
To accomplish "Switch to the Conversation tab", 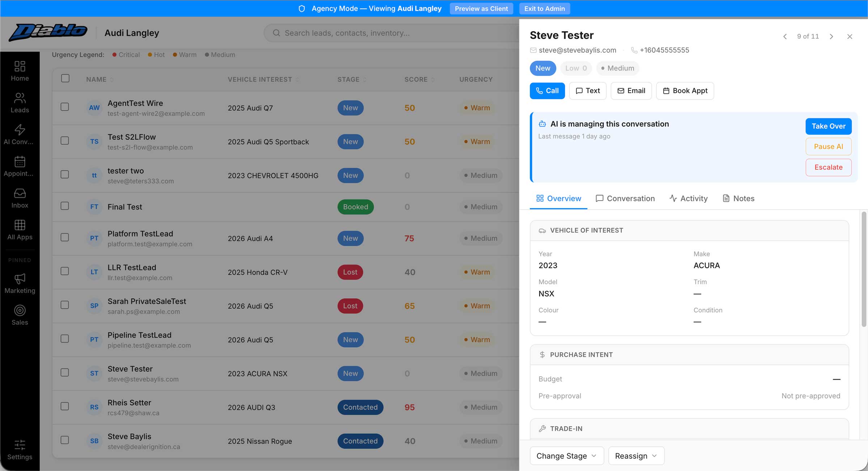I will coord(625,198).
